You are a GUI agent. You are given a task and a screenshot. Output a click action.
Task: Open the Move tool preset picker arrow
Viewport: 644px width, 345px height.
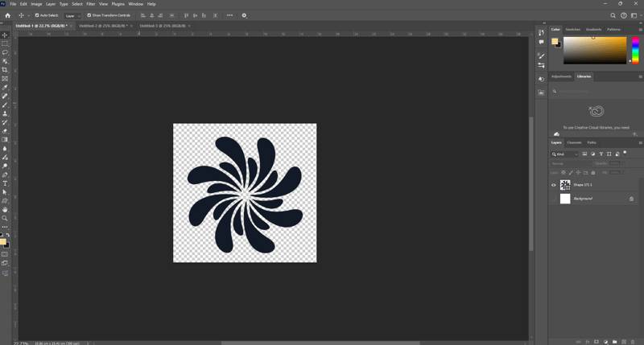tap(29, 15)
